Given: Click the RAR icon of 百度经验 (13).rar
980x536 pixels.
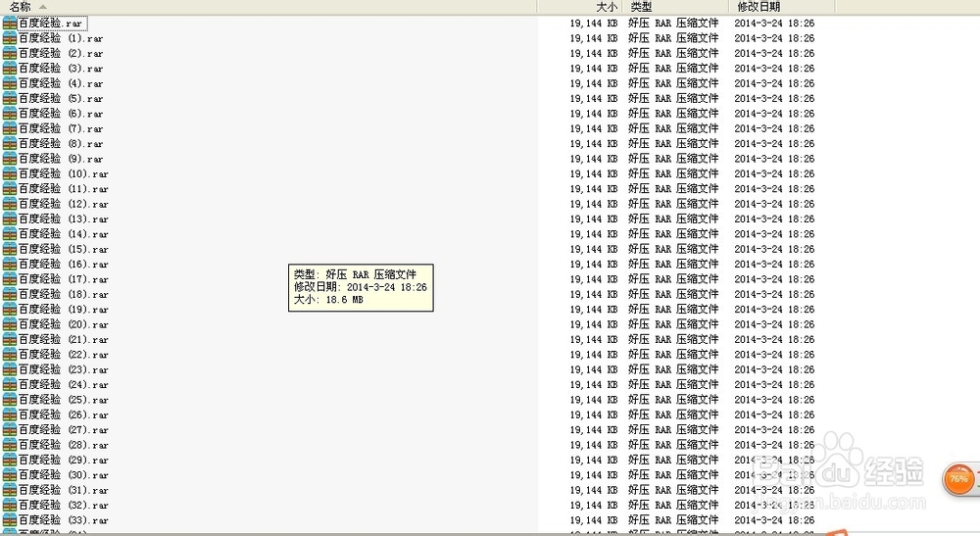Looking at the screenshot, I should (10, 219).
